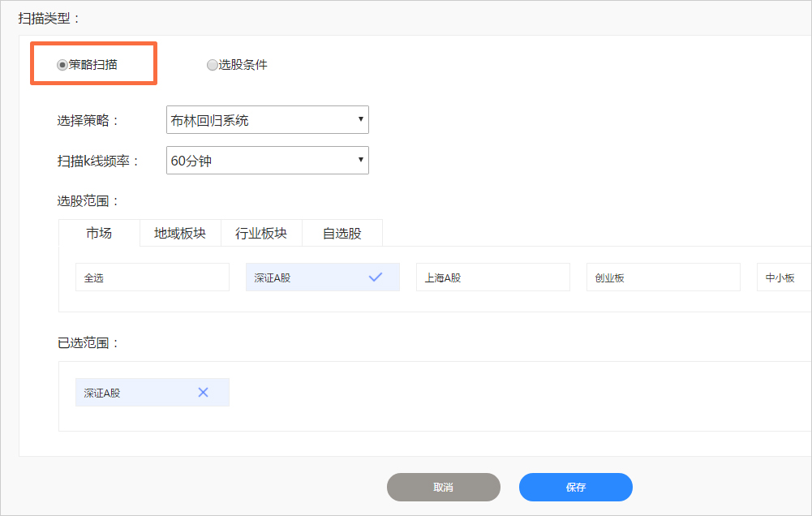Image resolution: width=812 pixels, height=516 pixels.
Task: Click the 已选范围 label text
Action: point(88,343)
